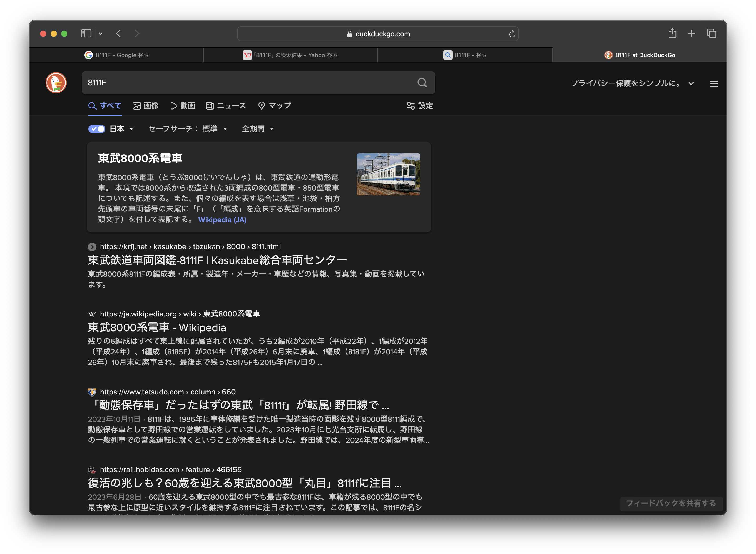The width and height of the screenshot is (756, 554).
Task: Open the hamburger menu icon
Action: 714,84
